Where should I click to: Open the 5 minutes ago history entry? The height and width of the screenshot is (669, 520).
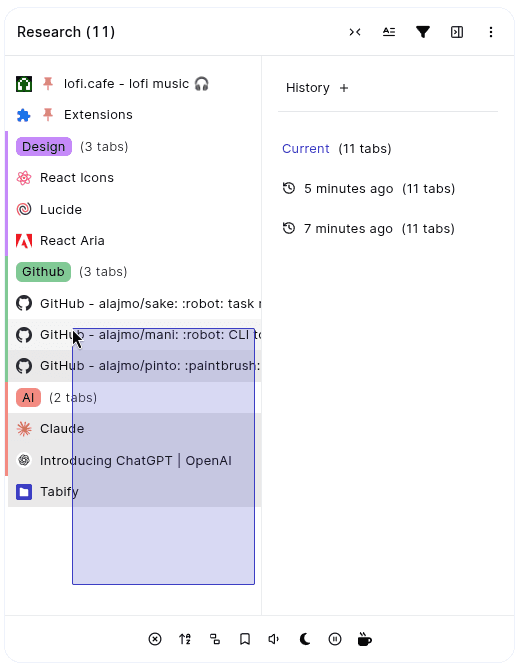point(369,189)
